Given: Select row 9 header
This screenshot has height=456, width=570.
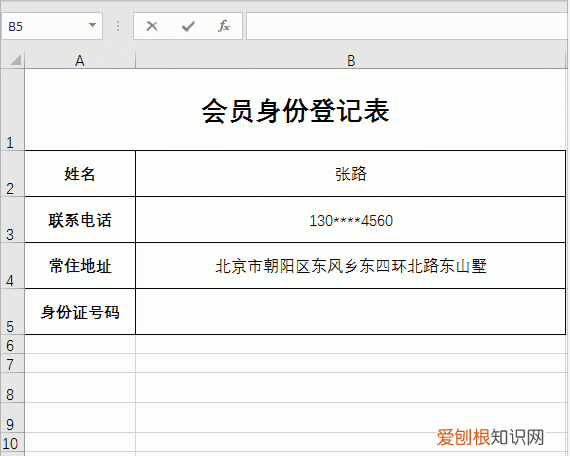Looking at the screenshot, I should (x=12, y=417).
